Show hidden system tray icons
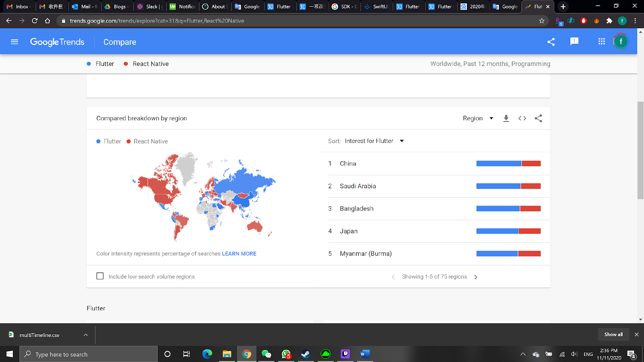This screenshot has height=362, width=644. click(523, 354)
